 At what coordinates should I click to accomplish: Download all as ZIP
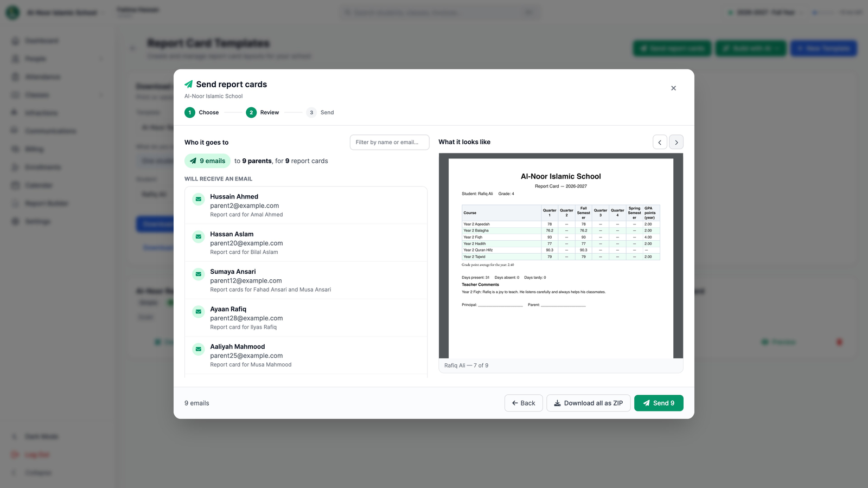(x=589, y=403)
